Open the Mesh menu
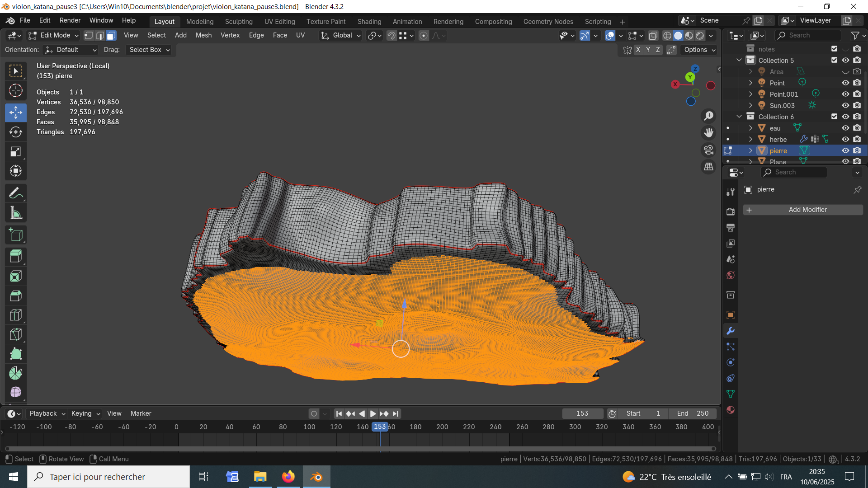Screen dimensions: 868x488 [203, 35]
